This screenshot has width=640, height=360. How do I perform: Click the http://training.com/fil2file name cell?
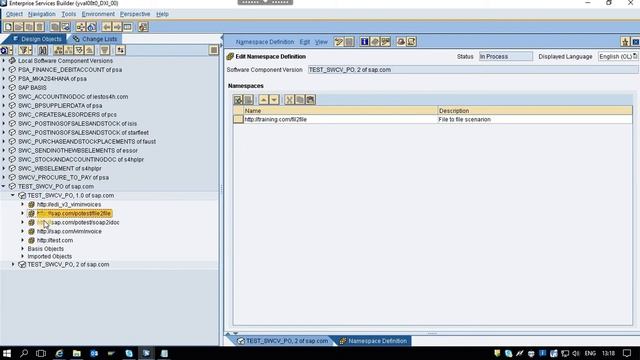click(x=340, y=119)
